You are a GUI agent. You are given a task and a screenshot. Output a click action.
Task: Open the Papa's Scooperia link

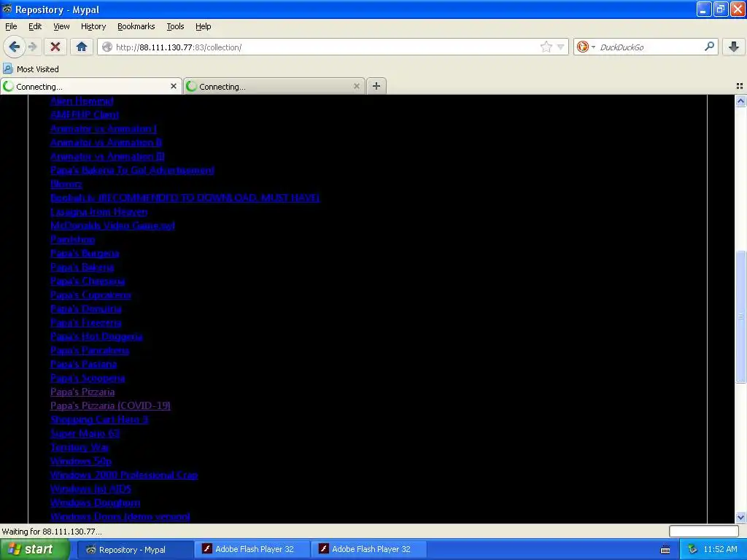pos(88,378)
